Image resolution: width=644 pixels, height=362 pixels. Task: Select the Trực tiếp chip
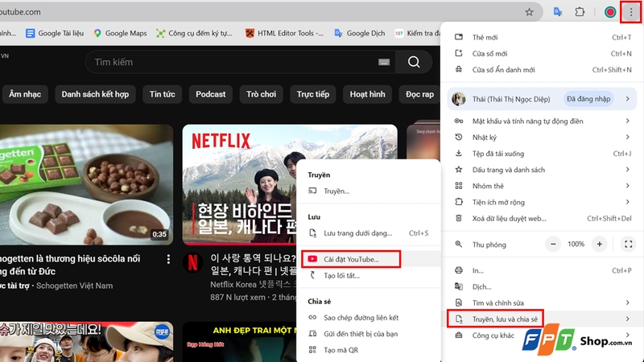[x=313, y=94]
